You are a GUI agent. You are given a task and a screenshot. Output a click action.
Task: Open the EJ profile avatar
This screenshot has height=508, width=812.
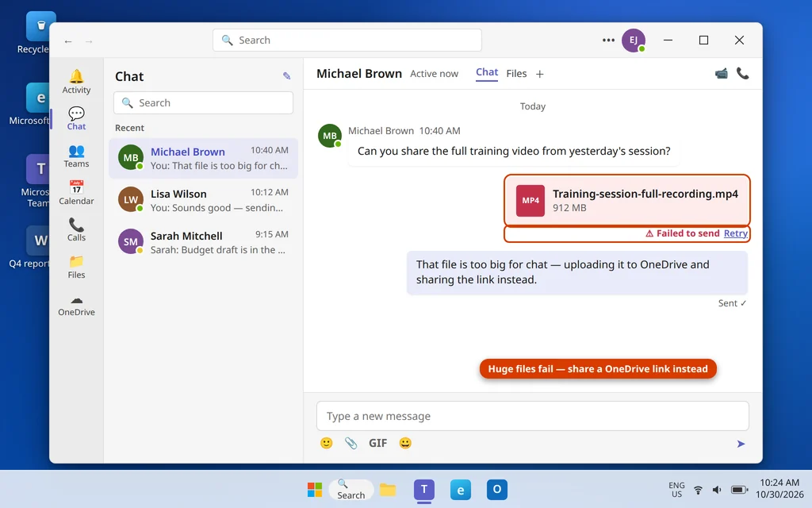point(634,40)
